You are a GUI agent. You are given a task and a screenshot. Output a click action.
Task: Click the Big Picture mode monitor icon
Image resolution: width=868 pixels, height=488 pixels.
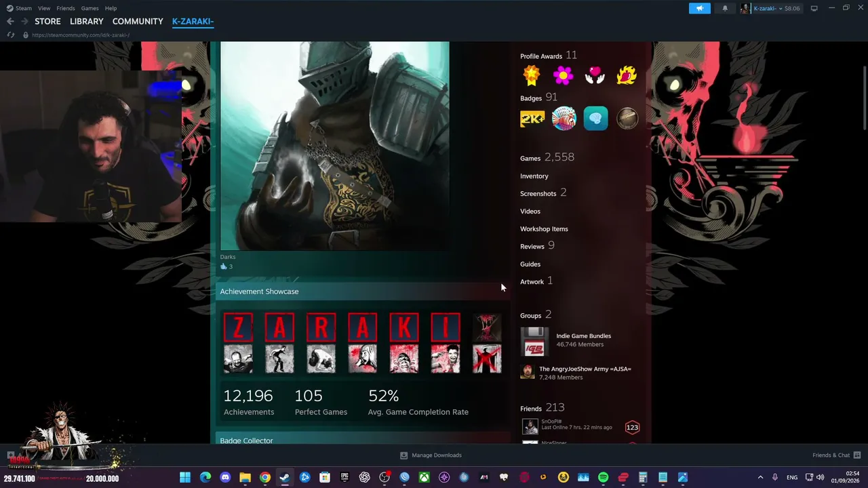[x=814, y=8]
